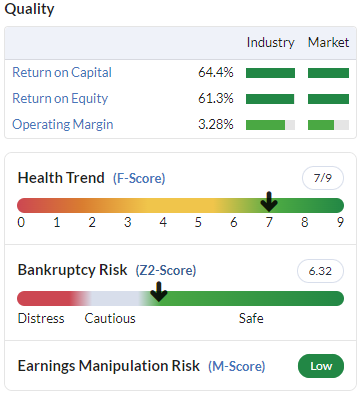
Task: Click the Return on Capital market bar
Action: 328,73
